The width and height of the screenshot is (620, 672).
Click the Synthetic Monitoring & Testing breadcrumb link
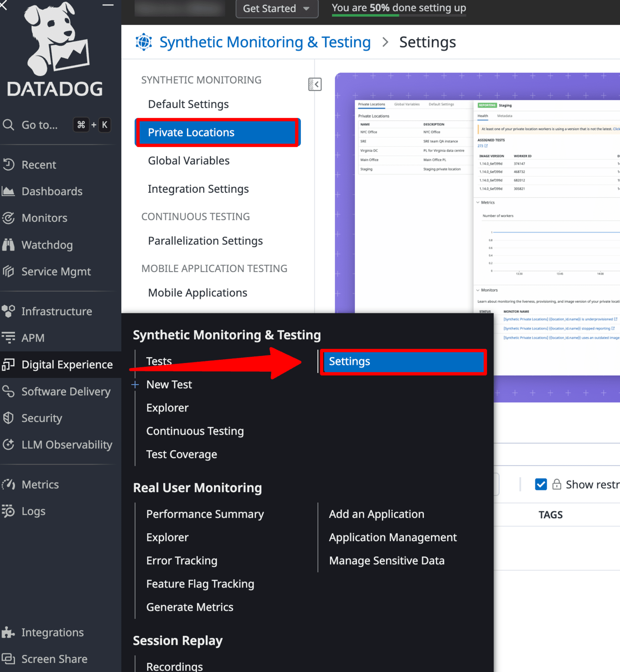click(265, 42)
